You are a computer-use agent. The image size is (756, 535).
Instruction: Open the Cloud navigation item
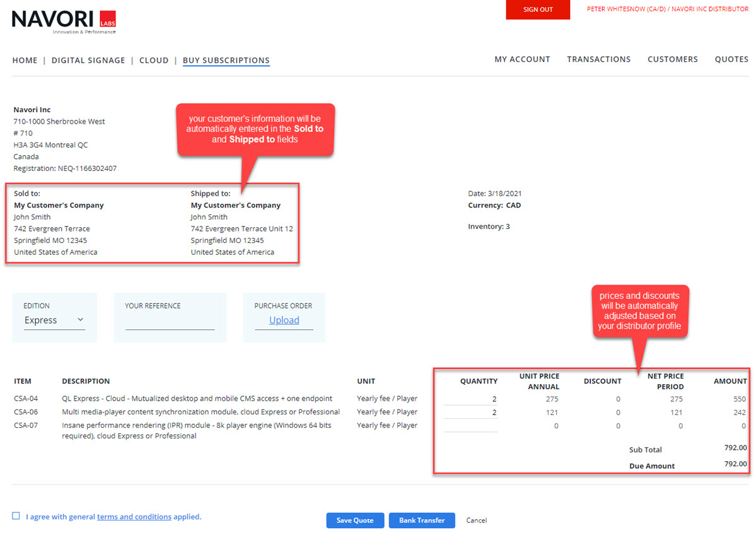pos(154,61)
